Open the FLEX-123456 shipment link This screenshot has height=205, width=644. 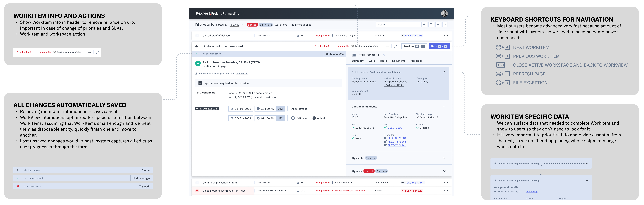[414, 36]
